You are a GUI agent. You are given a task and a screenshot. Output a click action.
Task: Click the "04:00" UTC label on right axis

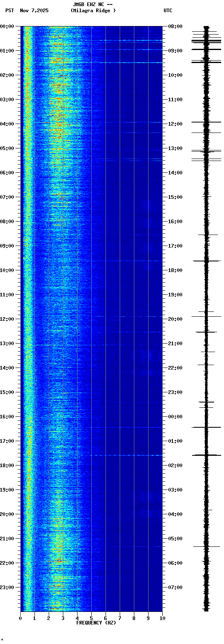(175, 514)
